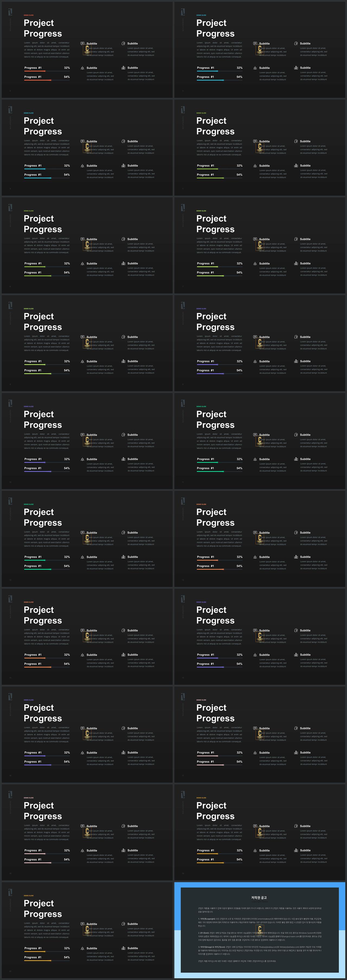The image size is (347, 980).
Task: Select the Project Progress title on red-bar slide
Action: (x=43, y=28)
